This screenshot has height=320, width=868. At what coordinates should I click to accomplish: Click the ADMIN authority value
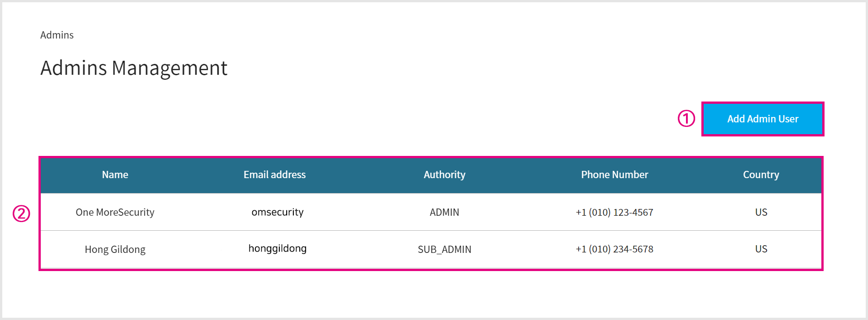444,212
